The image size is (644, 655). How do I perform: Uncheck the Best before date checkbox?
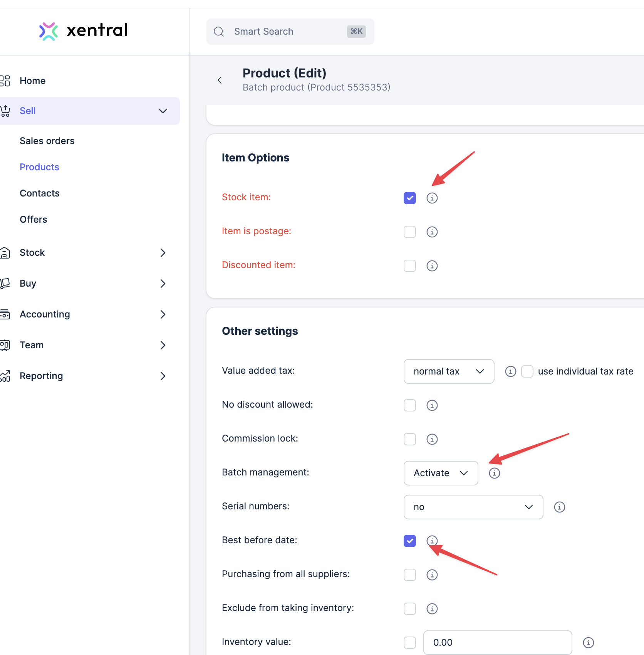[410, 541]
